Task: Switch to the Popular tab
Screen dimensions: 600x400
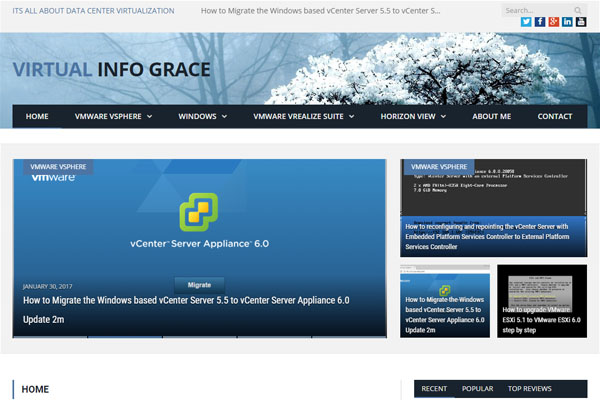Action: 478,389
